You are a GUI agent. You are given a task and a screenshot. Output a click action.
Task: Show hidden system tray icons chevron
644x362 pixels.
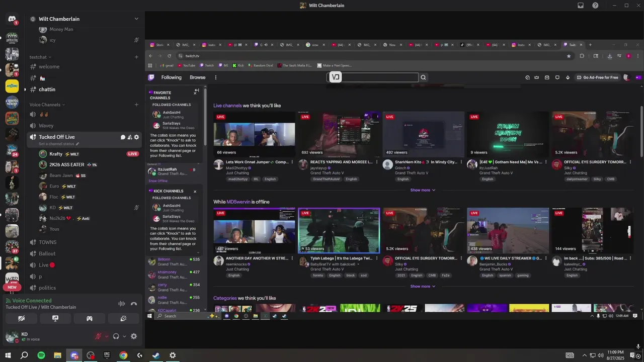585,355
